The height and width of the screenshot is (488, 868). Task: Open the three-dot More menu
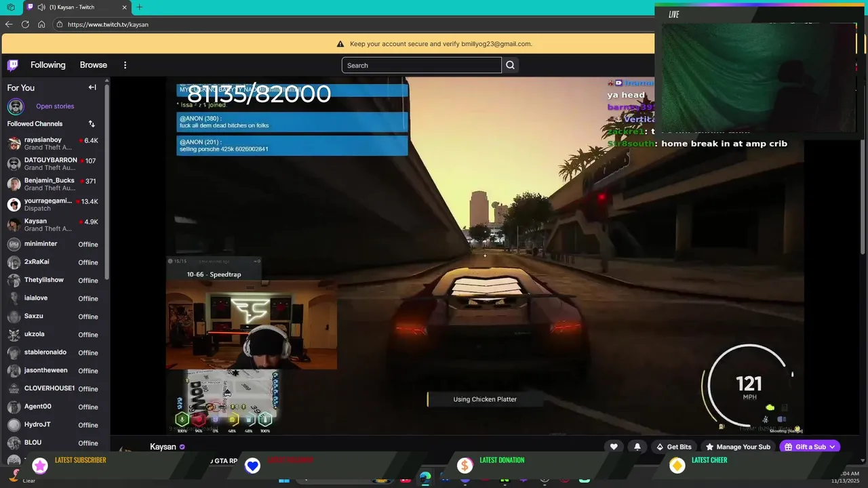pyautogui.click(x=125, y=65)
